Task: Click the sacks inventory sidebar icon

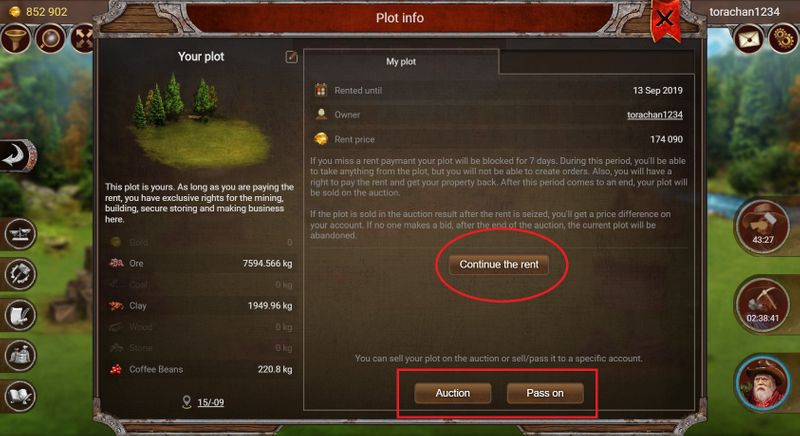Action: 20,355
